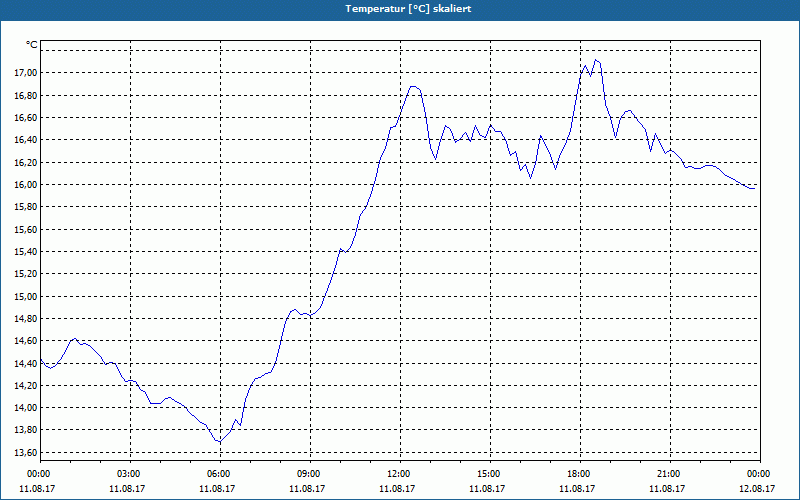Select the 13,60 y-axis label
800x500 pixels.
pos(26,453)
